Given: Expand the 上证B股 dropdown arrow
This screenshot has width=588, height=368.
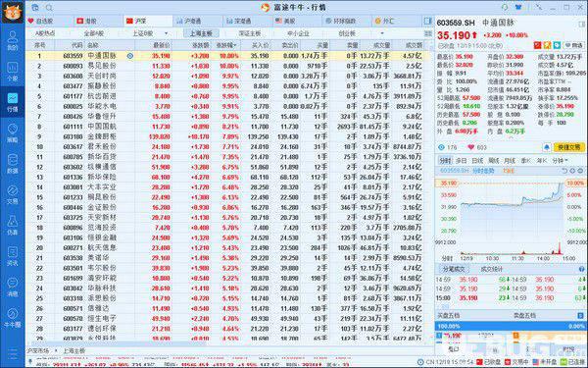Looking at the screenshot, I should (x=167, y=33).
